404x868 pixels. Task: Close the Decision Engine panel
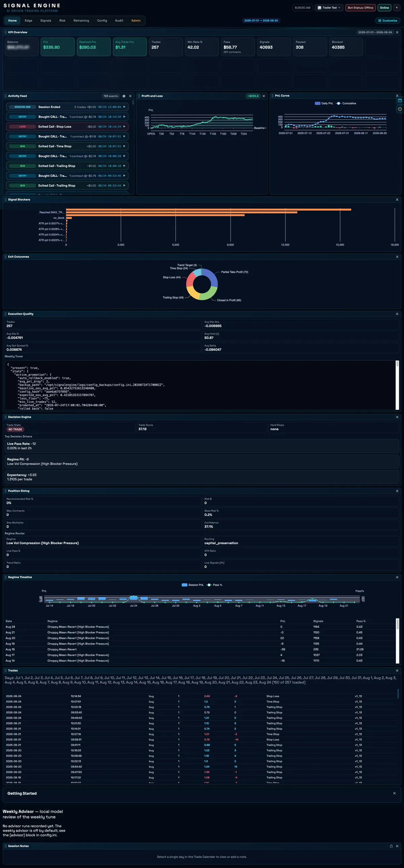[x=397, y=417]
